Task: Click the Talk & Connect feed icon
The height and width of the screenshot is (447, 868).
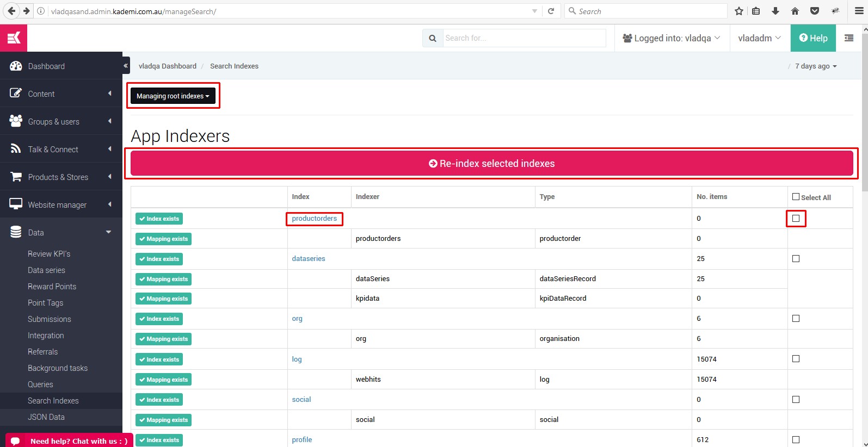Action: tap(16, 148)
